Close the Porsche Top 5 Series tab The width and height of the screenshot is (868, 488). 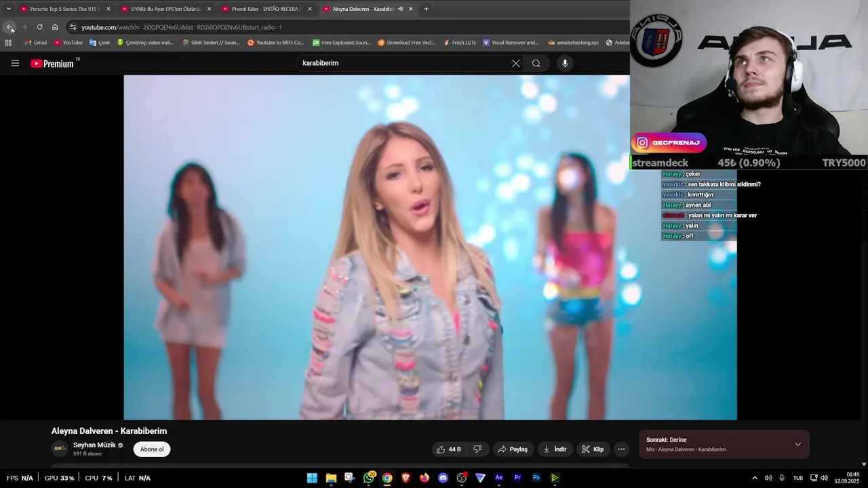tap(108, 9)
